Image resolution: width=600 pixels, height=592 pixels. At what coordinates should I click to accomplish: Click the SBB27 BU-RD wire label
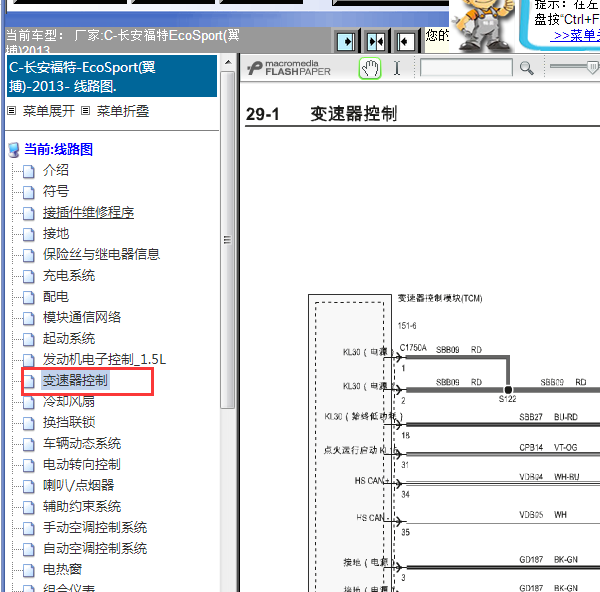tap(548, 417)
